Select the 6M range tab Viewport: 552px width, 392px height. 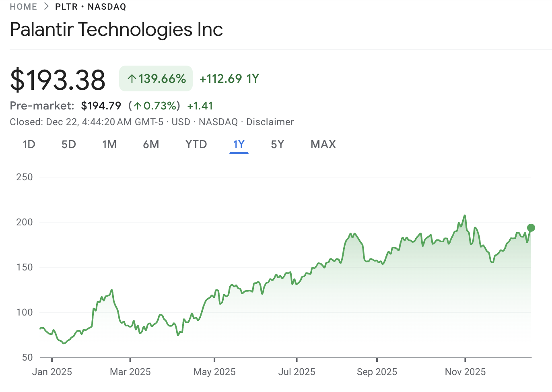pos(151,144)
